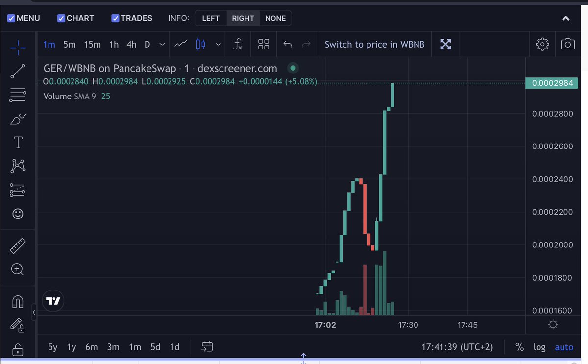Select the 1m timeframe
The width and height of the screenshot is (588, 364).
click(49, 44)
